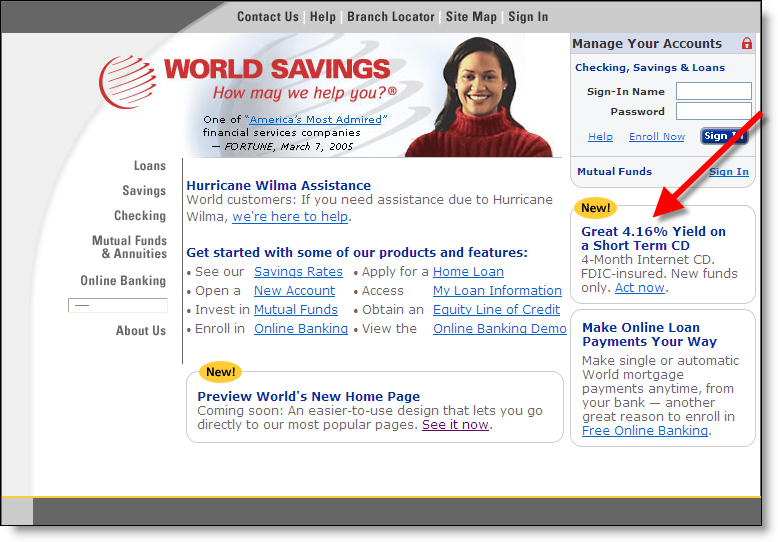778x542 pixels.
Task: Open the Savings Rates link
Action: click(298, 272)
